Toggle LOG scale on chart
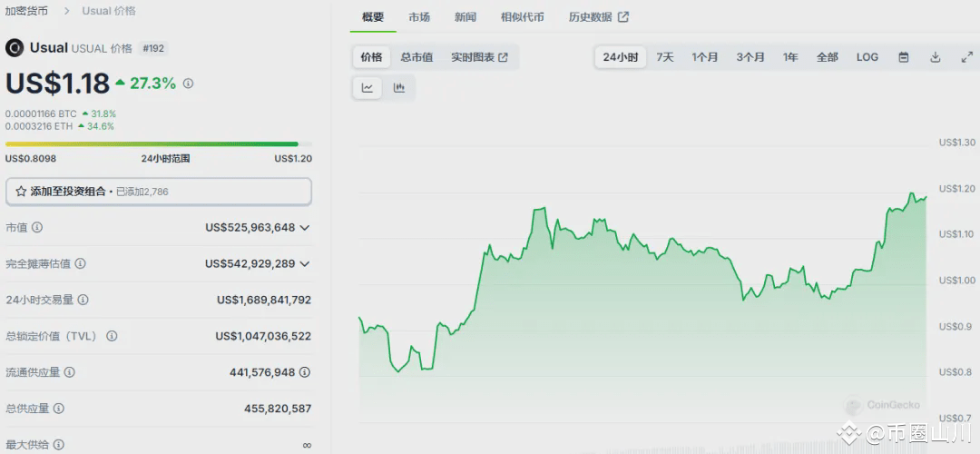 867,57
